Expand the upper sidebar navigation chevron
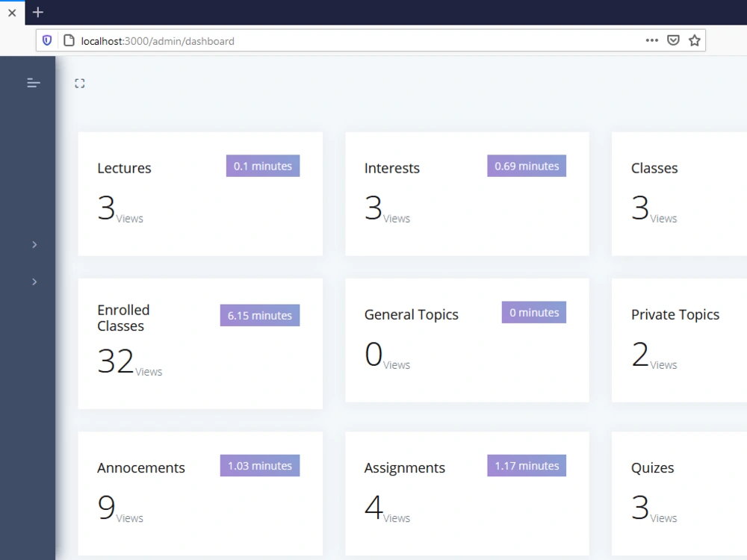This screenshot has width=747, height=560. tap(34, 244)
